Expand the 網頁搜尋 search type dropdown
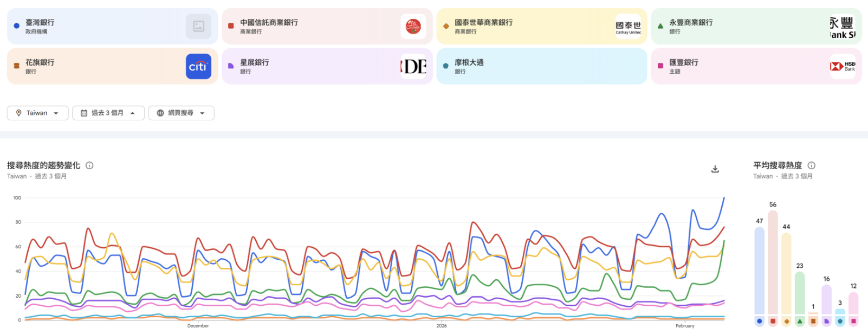The image size is (868, 334). click(181, 113)
